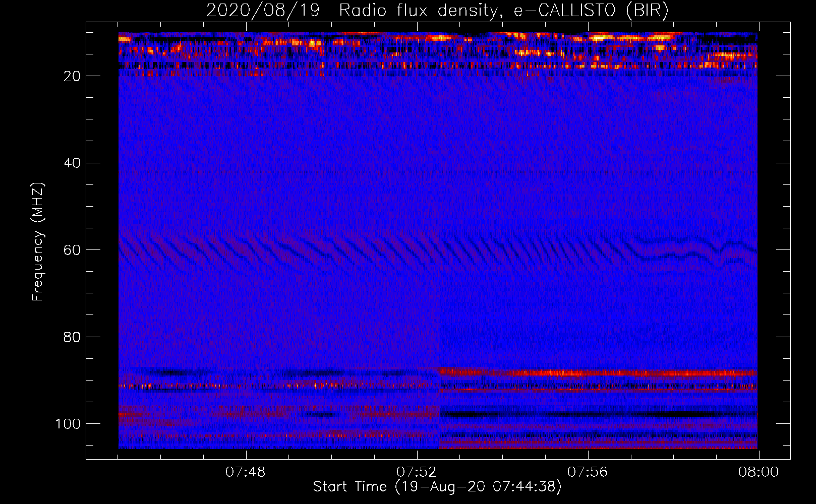The width and height of the screenshot is (816, 504).
Task: Click the "100" frequency tick label
Action: 68,424
